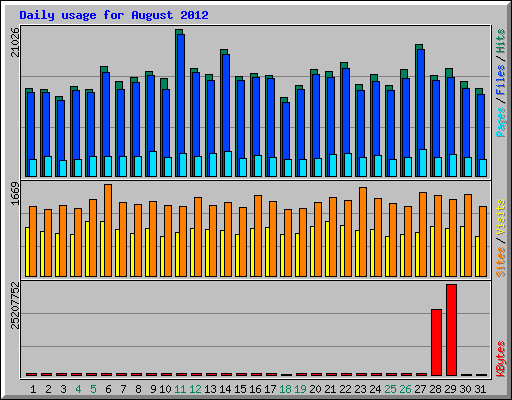Click day label 6 on the x-axis
The width and height of the screenshot is (512, 400).
tap(108, 389)
